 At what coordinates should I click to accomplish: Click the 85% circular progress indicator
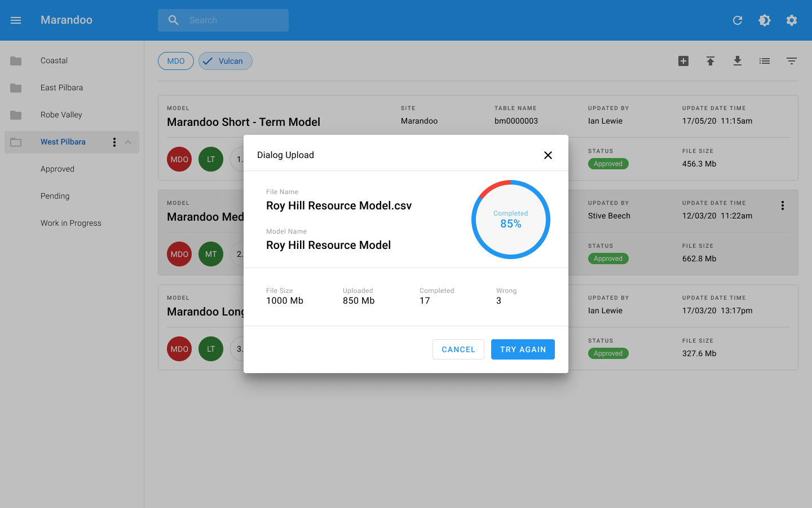pos(511,220)
